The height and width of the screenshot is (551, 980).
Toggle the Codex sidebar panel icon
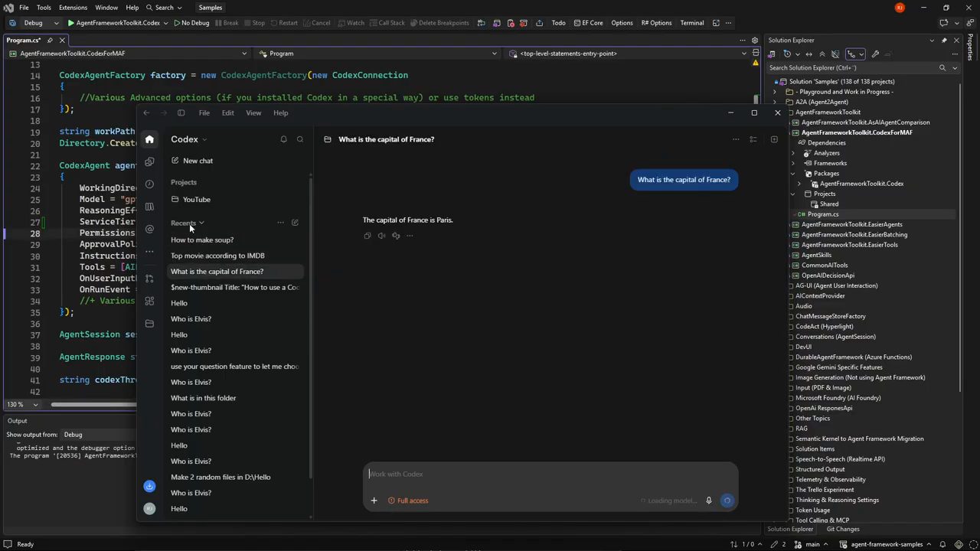click(181, 113)
